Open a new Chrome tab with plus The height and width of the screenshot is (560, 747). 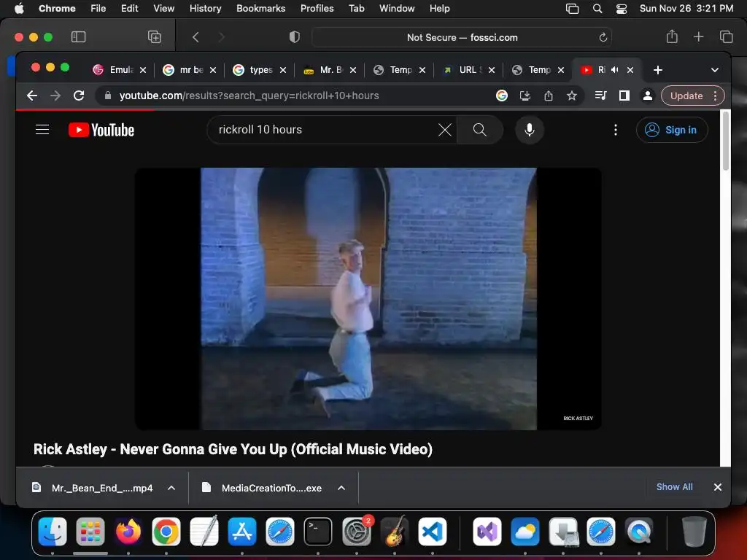[x=658, y=70]
